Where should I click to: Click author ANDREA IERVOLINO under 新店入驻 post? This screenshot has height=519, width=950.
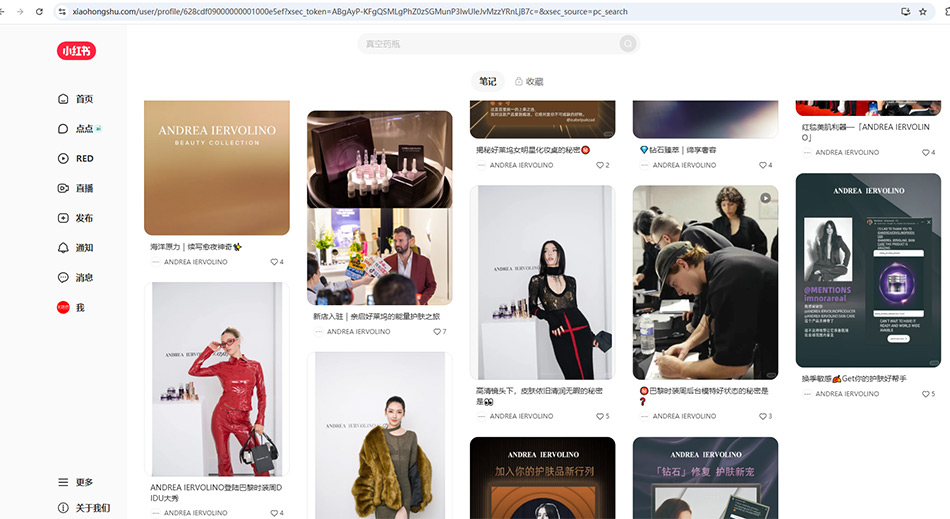(359, 331)
